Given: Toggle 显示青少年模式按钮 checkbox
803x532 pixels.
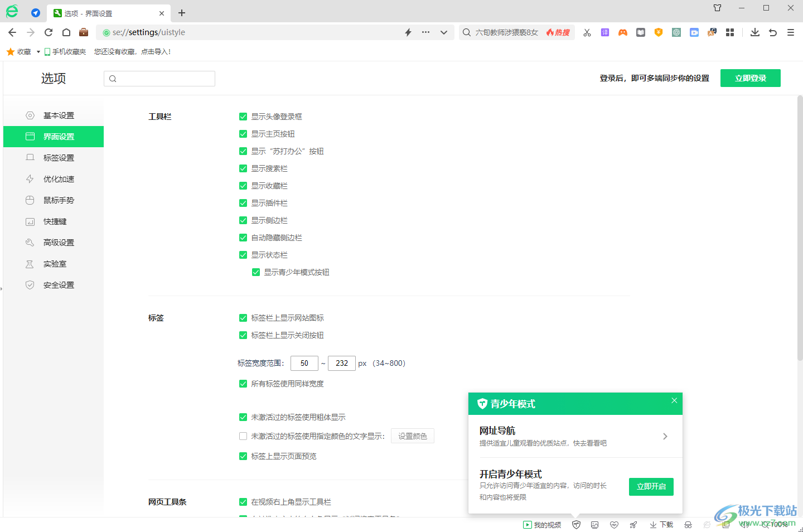Looking at the screenshot, I should (256, 272).
